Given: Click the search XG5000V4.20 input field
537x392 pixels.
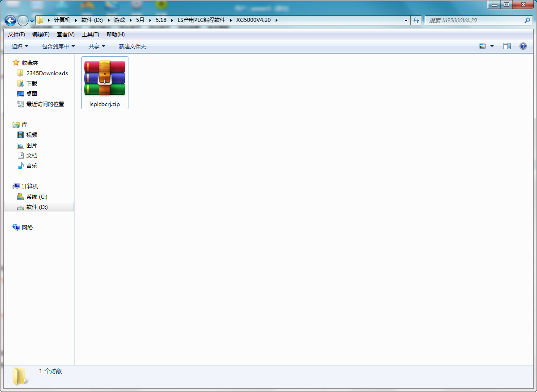Looking at the screenshot, I should [x=474, y=20].
